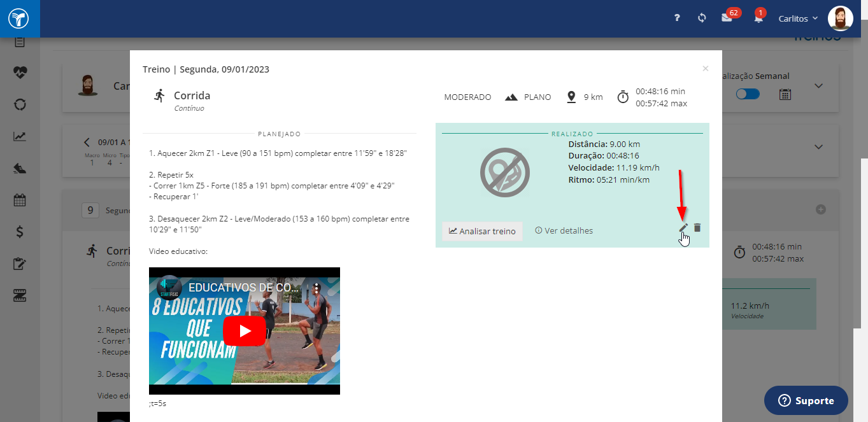The width and height of the screenshot is (868, 422).
Task: Toggle the Visualização Semanal switch
Action: tap(748, 94)
